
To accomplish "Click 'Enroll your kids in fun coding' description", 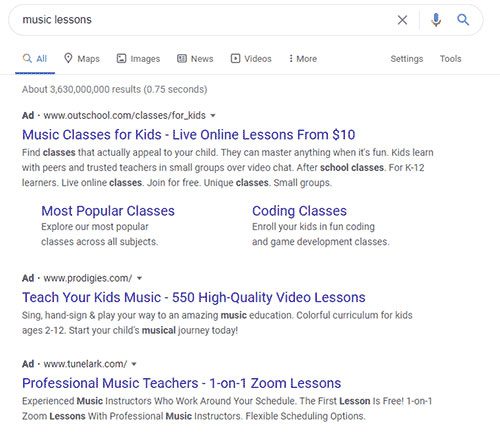I will click(321, 234).
